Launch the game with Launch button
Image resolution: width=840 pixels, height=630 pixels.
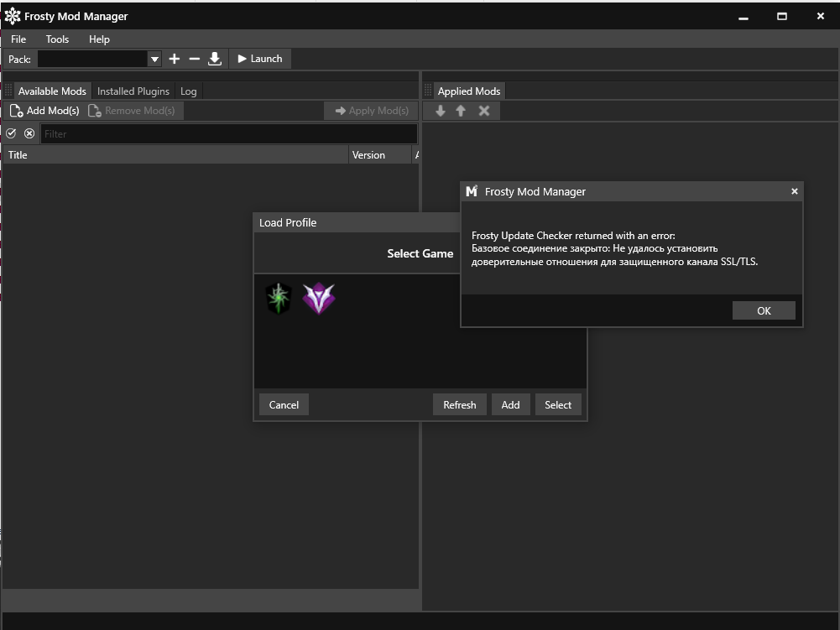tap(260, 59)
